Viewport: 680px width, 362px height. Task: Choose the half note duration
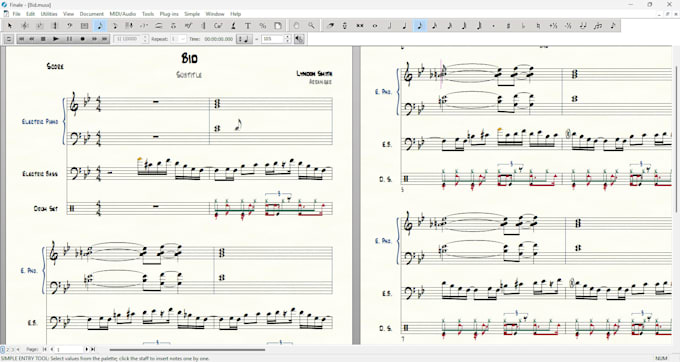click(389, 26)
